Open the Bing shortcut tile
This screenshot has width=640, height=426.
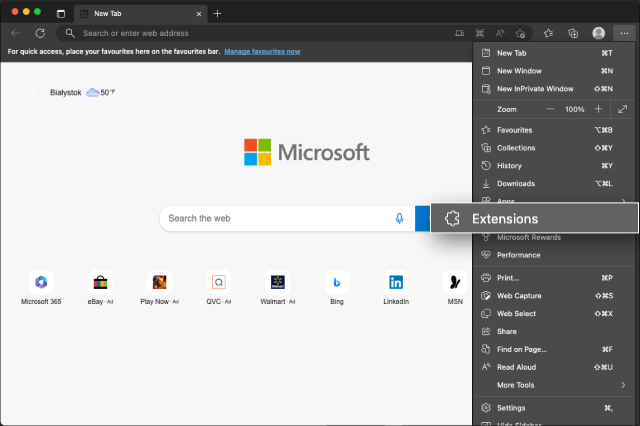[337, 282]
